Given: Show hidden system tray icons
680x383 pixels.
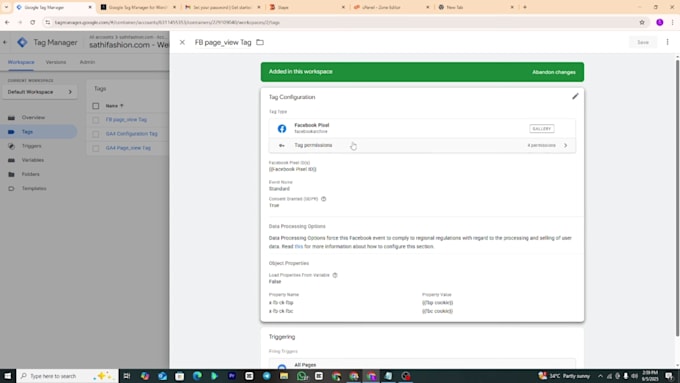Looking at the screenshot, I should click(x=600, y=376).
